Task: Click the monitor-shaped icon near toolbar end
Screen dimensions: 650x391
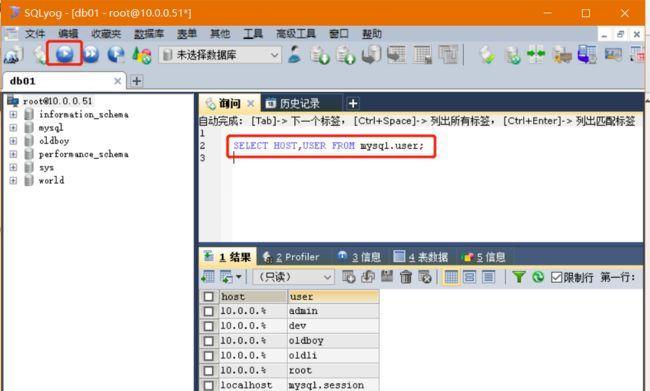Action: point(613,54)
